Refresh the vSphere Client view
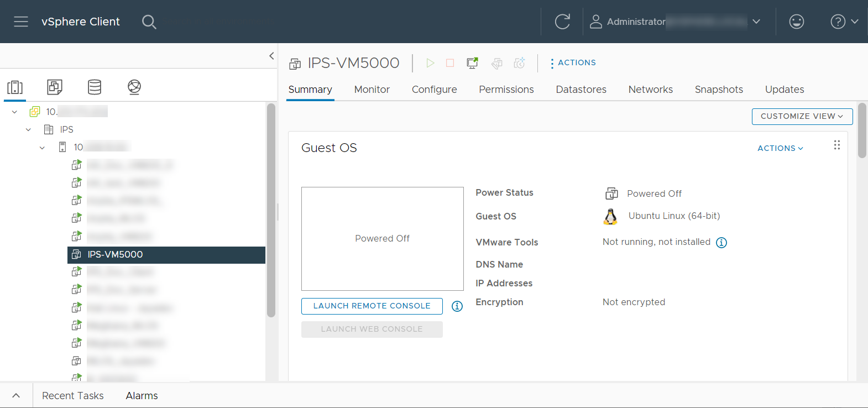 click(x=562, y=22)
